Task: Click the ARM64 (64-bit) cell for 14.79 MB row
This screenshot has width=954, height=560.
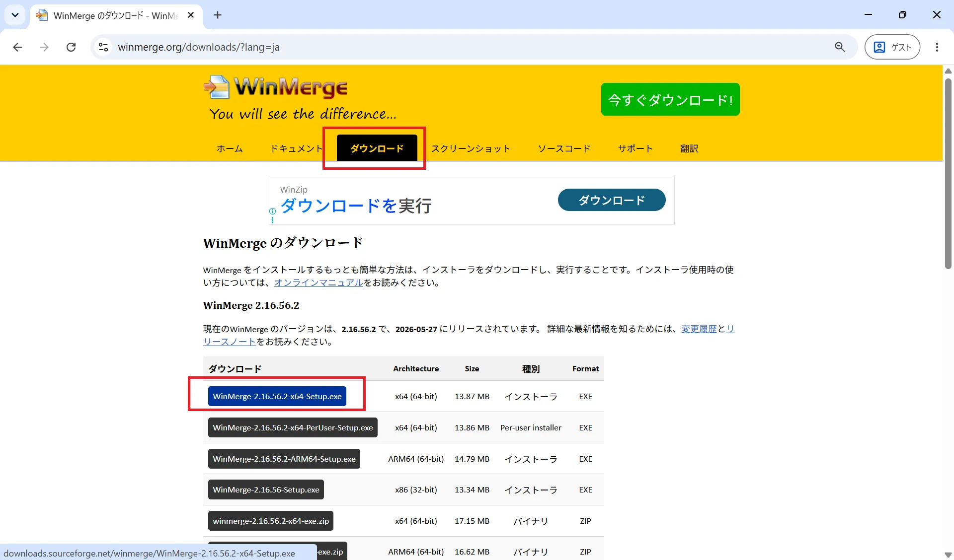Action: (416, 459)
